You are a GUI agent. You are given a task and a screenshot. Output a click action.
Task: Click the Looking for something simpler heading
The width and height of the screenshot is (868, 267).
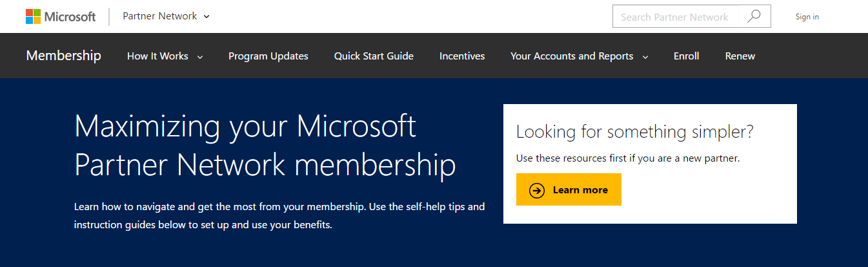coord(635,132)
